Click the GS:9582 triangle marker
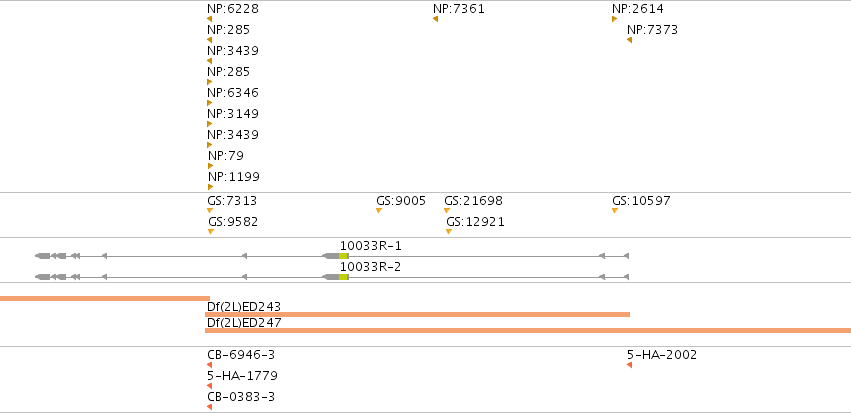851x413 pixels. click(x=211, y=232)
